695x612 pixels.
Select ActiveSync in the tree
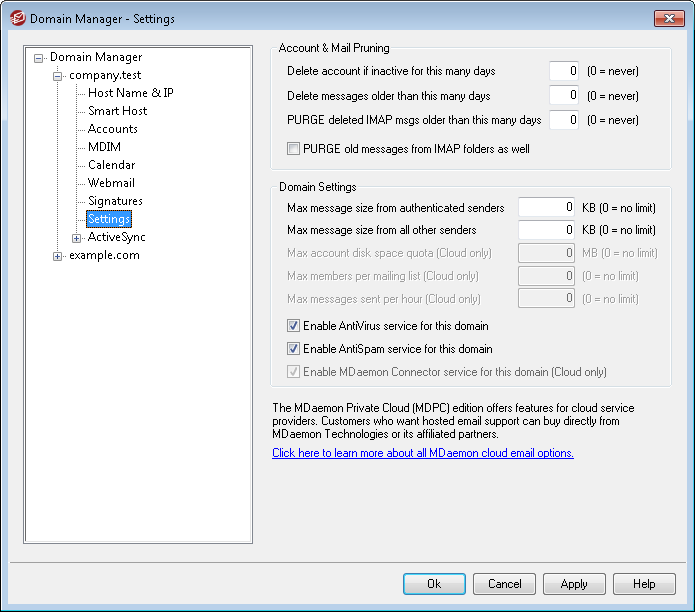117,237
